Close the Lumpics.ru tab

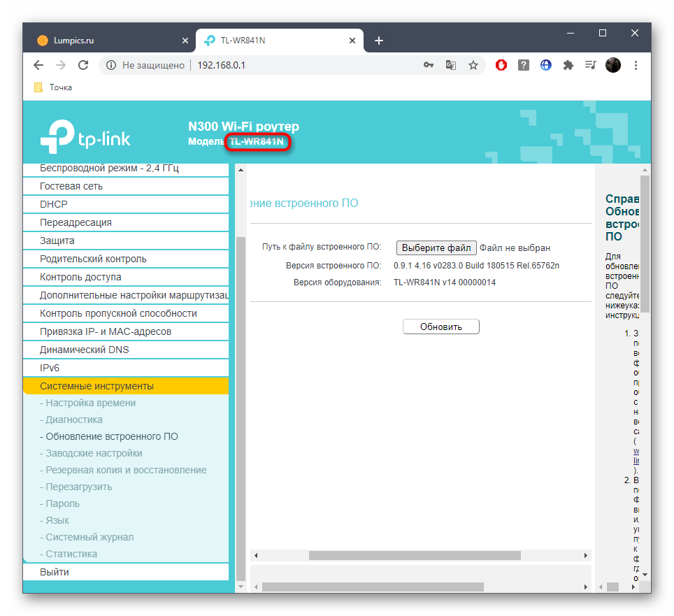tap(185, 41)
